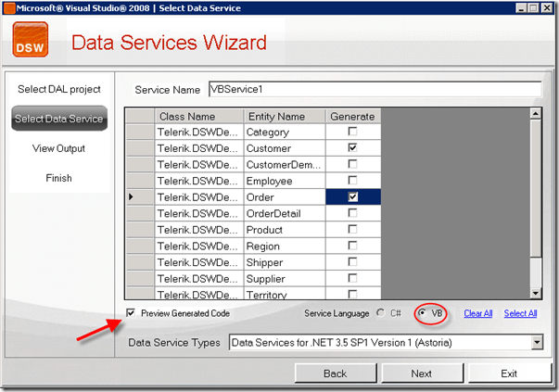Uncheck Generate box for Order

(352, 196)
